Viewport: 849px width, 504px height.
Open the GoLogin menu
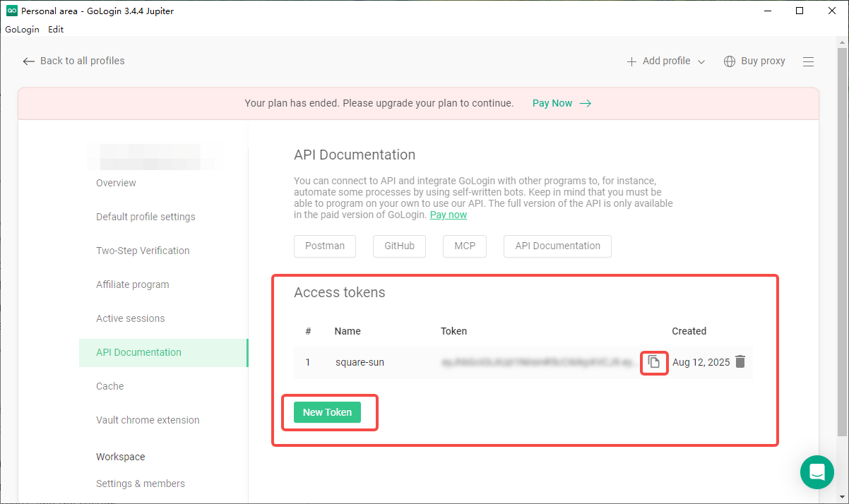click(22, 30)
